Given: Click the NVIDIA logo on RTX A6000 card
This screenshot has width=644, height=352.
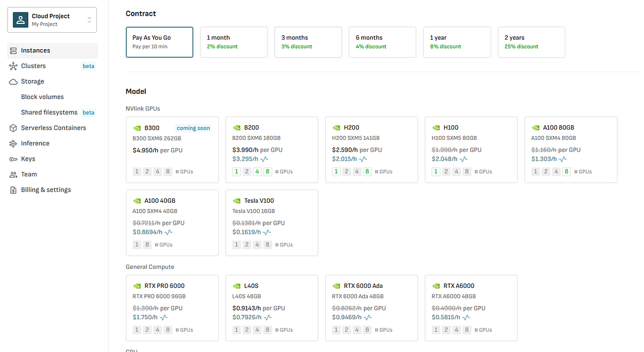Looking at the screenshot, I should click(436, 287).
